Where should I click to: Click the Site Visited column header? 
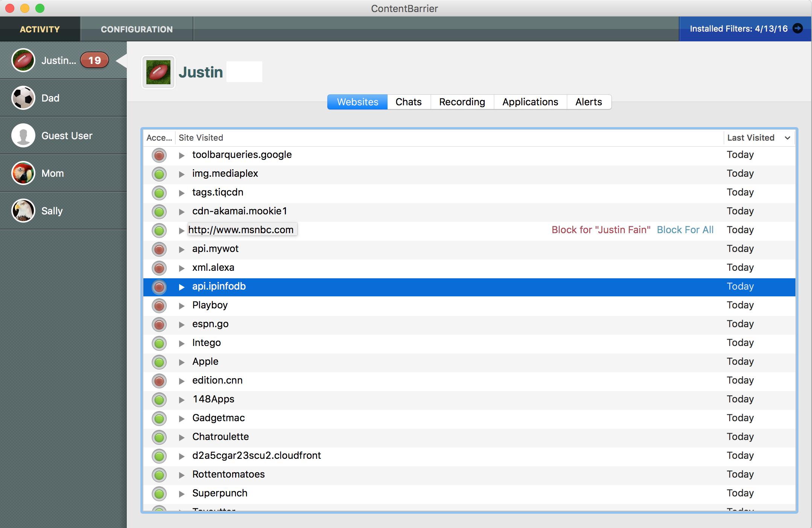tap(449, 138)
